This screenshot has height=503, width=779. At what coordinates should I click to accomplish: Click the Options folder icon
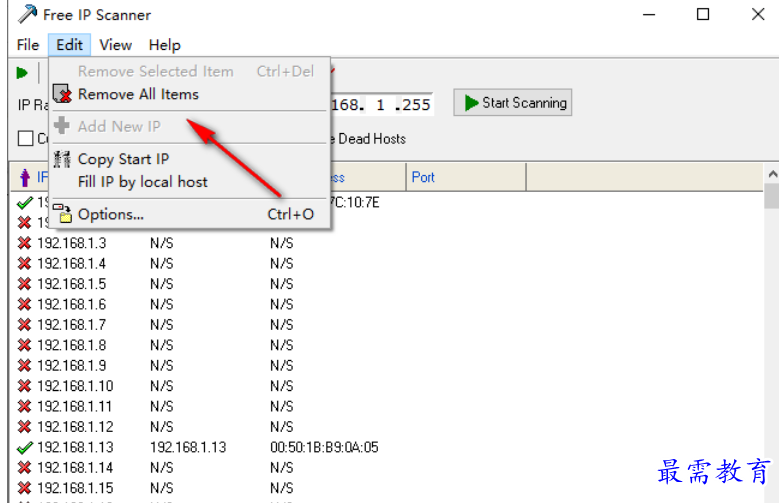click(63, 214)
